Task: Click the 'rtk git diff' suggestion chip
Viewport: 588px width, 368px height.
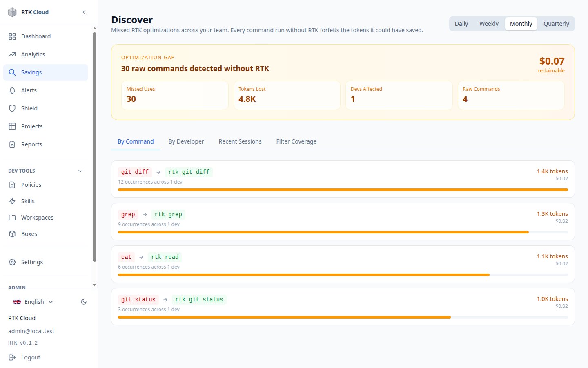Action: (x=189, y=172)
